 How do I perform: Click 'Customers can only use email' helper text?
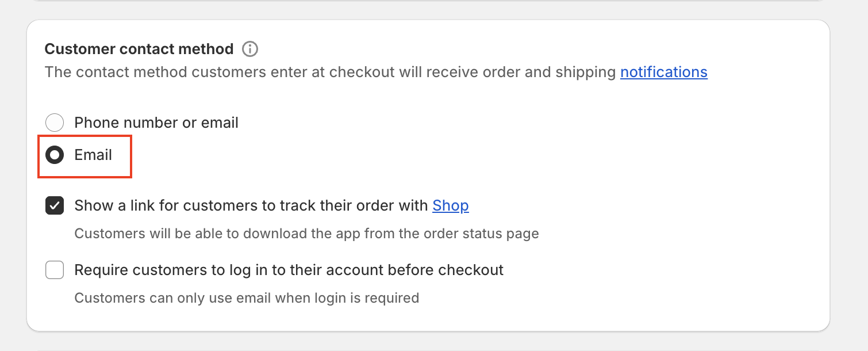coord(247,298)
